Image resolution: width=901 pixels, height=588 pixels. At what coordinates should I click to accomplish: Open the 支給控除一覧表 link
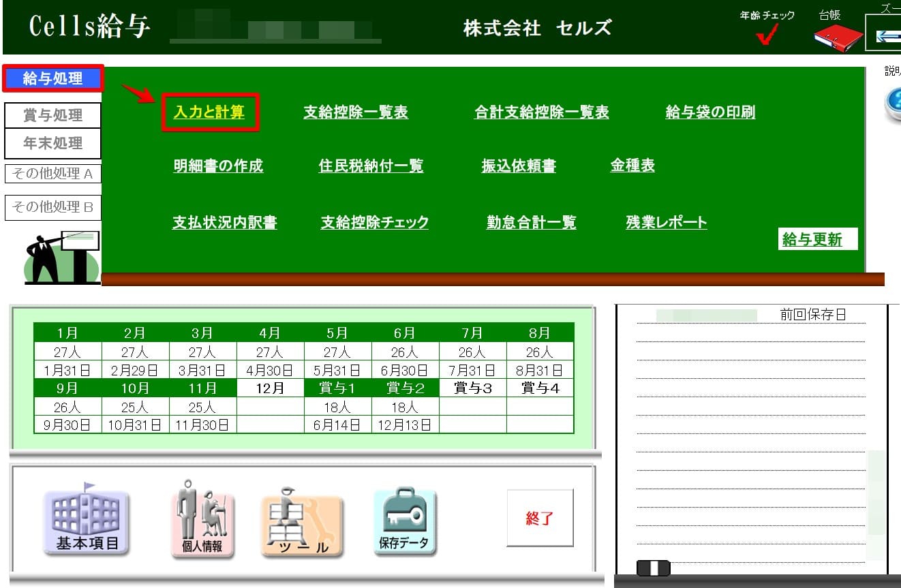(x=355, y=112)
